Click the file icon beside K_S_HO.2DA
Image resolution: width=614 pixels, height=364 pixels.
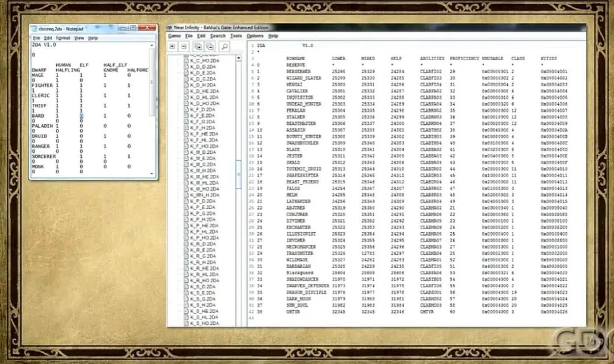click(186, 323)
